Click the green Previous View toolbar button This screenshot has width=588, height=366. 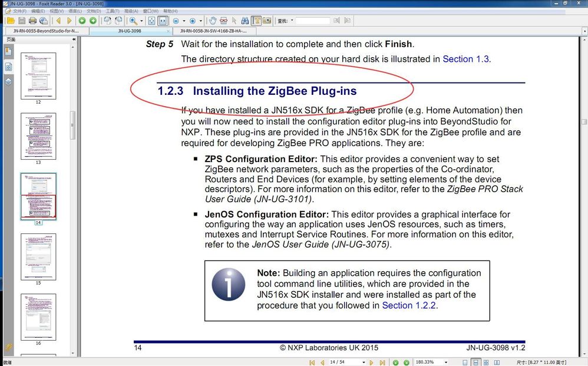(82, 21)
